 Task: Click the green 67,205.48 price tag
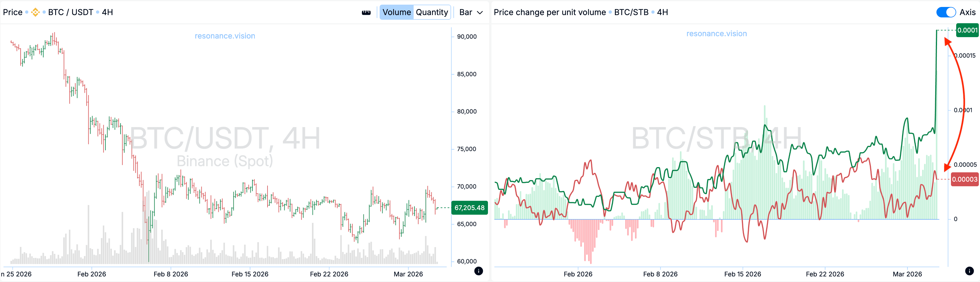[x=469, y=208]
